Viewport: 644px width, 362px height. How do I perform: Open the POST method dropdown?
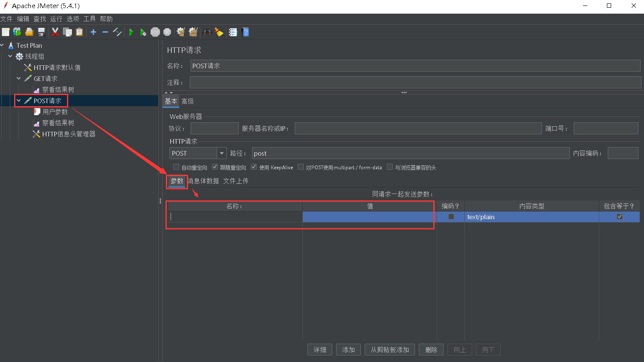222,153
